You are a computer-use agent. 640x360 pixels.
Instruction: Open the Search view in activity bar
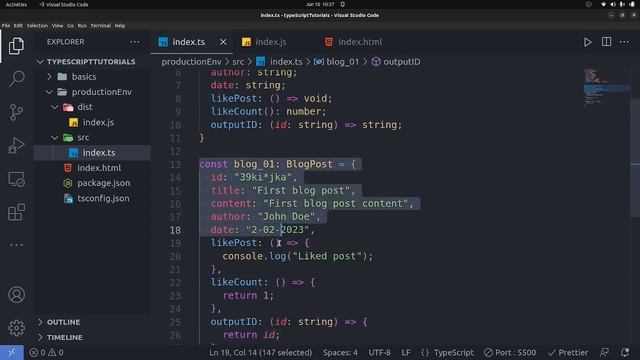(16, 79)
